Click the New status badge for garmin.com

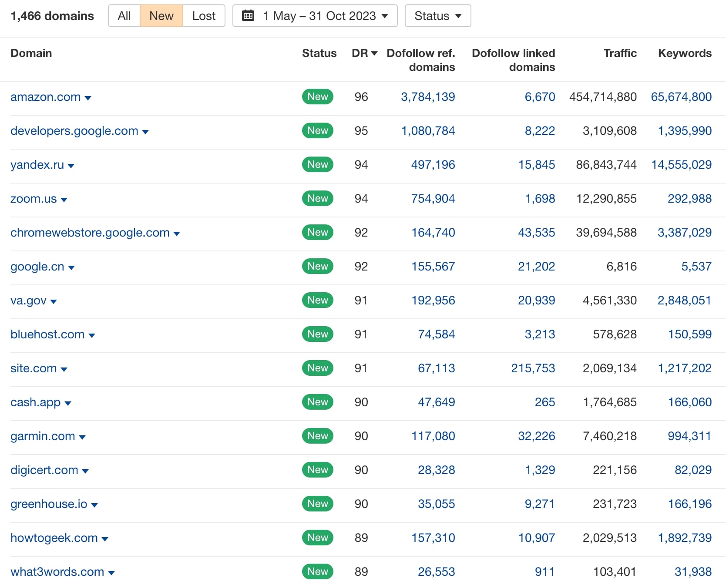[x=318, y=436]
